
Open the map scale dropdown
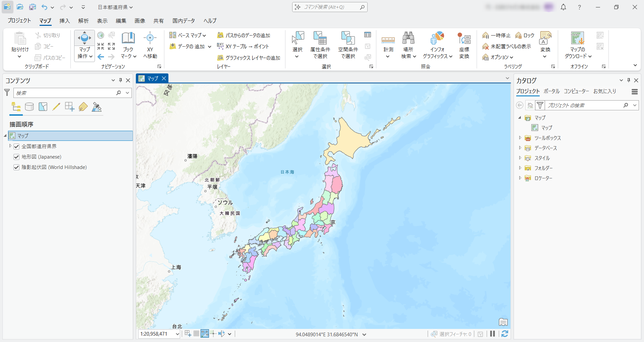177,334
